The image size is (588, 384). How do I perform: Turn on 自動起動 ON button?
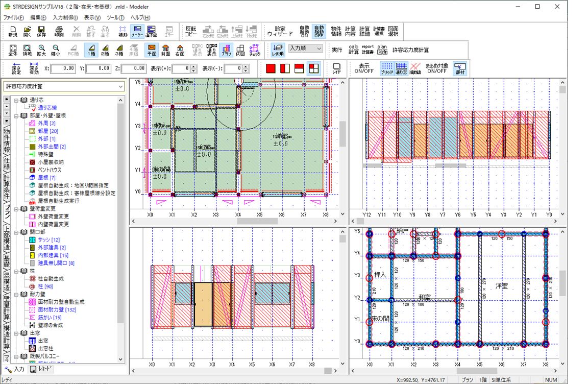pyautogui.click(x=304, y=31)
